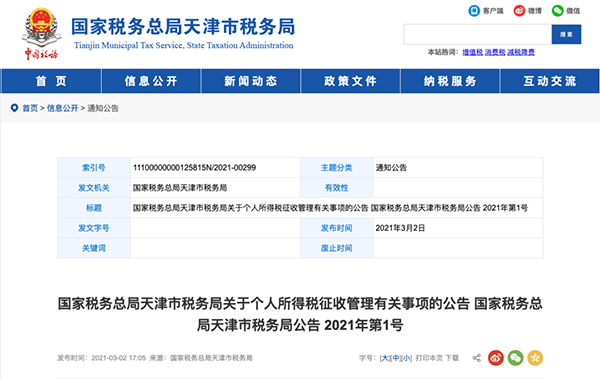Viewport: 600px width, 379px height.
Task: Open 互动交流 navigation menu
Action: [550, 81]
